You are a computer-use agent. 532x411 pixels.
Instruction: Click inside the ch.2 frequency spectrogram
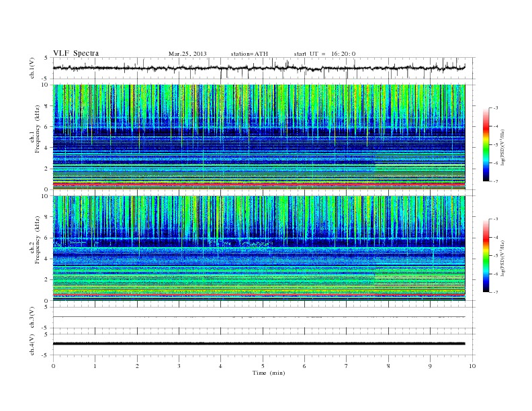click(259, 248)
